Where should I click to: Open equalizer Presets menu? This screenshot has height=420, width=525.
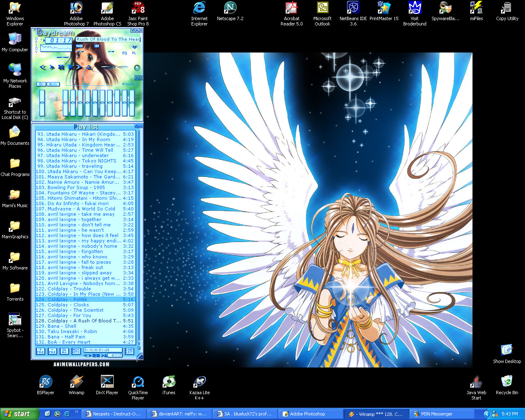tap(128, 84)
